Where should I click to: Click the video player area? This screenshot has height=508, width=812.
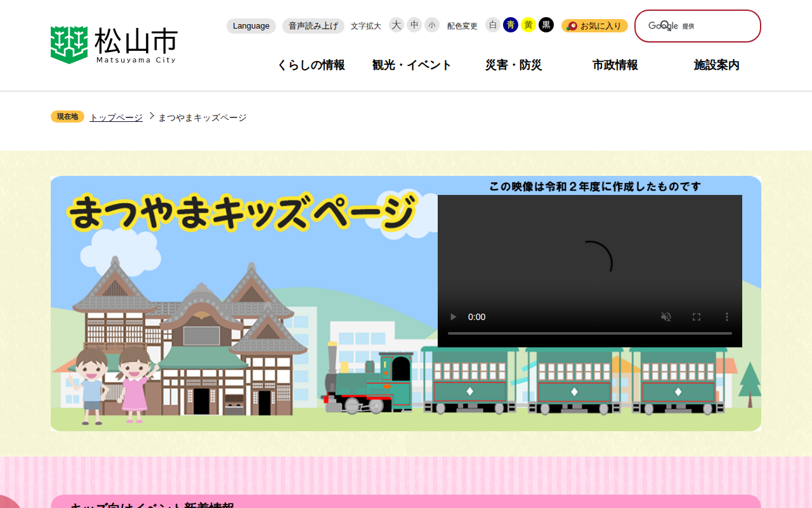(x=590, y=271)
